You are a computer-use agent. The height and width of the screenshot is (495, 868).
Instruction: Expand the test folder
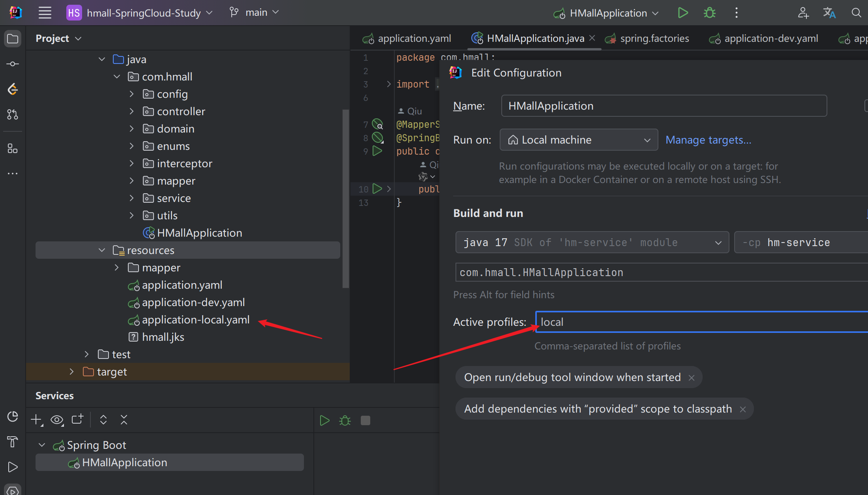[86, 354]
